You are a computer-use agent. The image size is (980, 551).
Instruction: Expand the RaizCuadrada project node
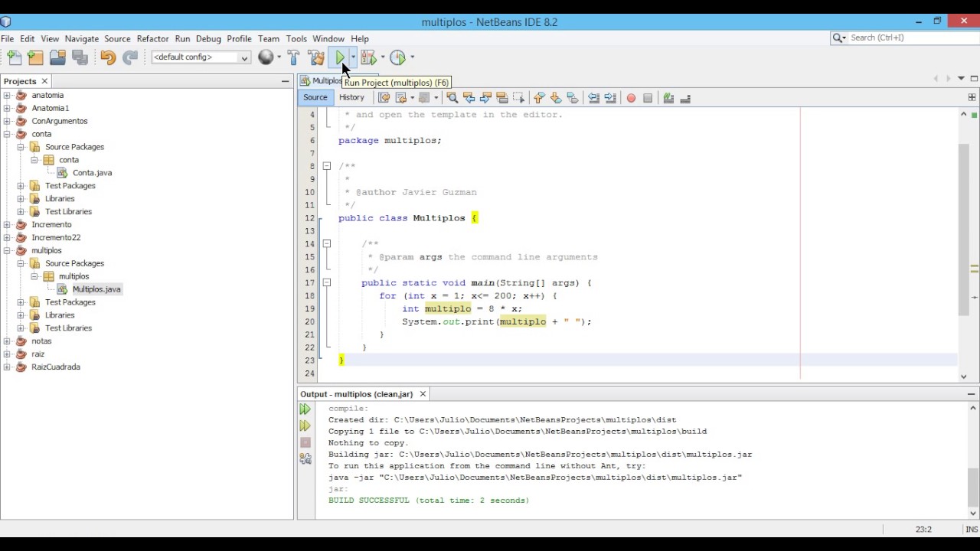click(7, 367)
